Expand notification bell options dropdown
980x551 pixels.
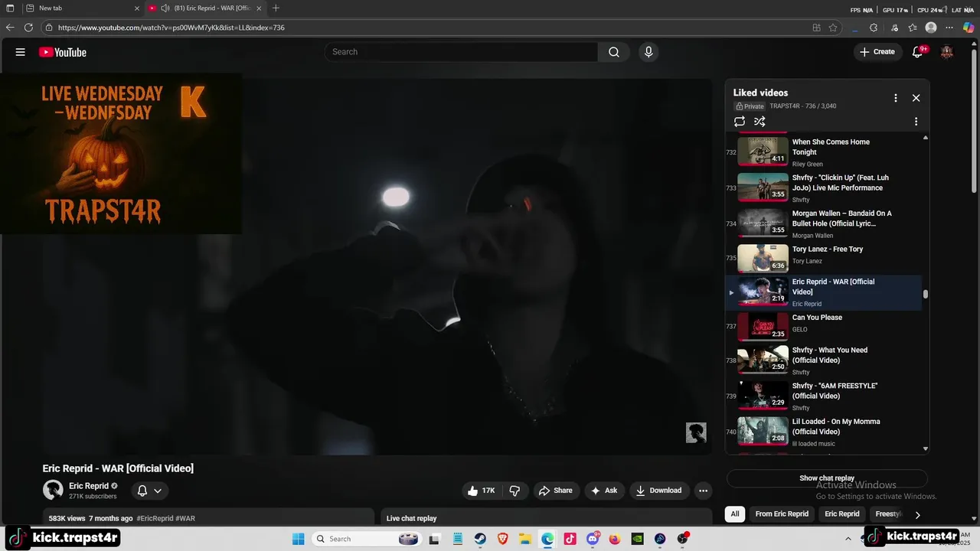(158, 491)
